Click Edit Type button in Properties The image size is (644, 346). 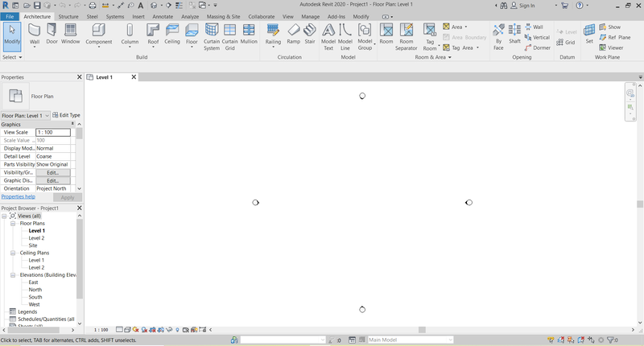pos(67,115)
